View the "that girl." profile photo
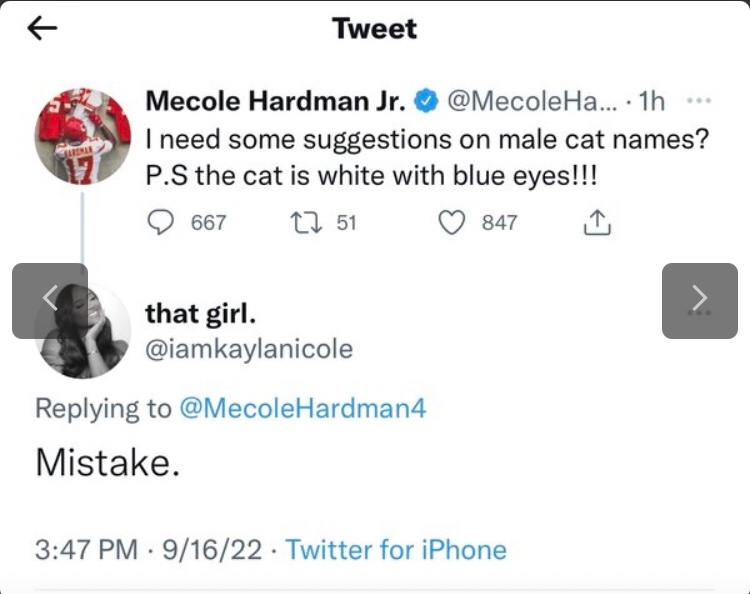This screenshot has width=750, height=594. (82, 330)
